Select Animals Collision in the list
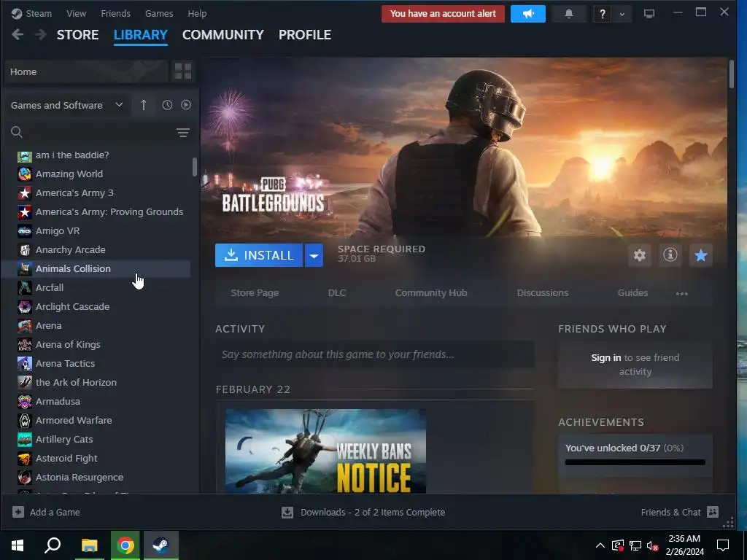 [x=96, y=268]
